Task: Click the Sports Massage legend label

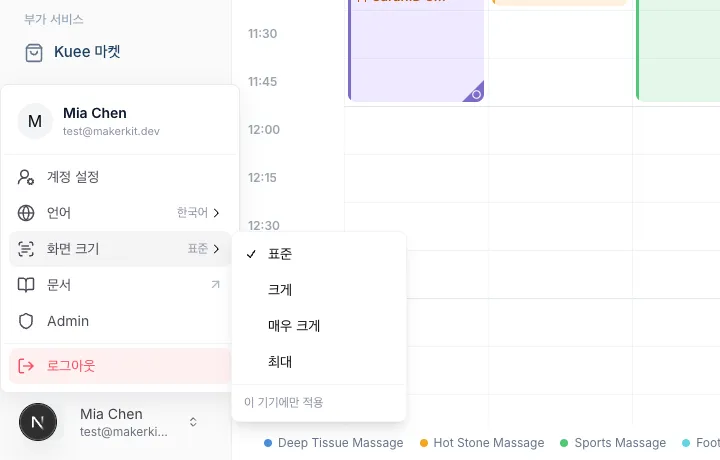Action: pyautogui.click(x=620, y=443)
